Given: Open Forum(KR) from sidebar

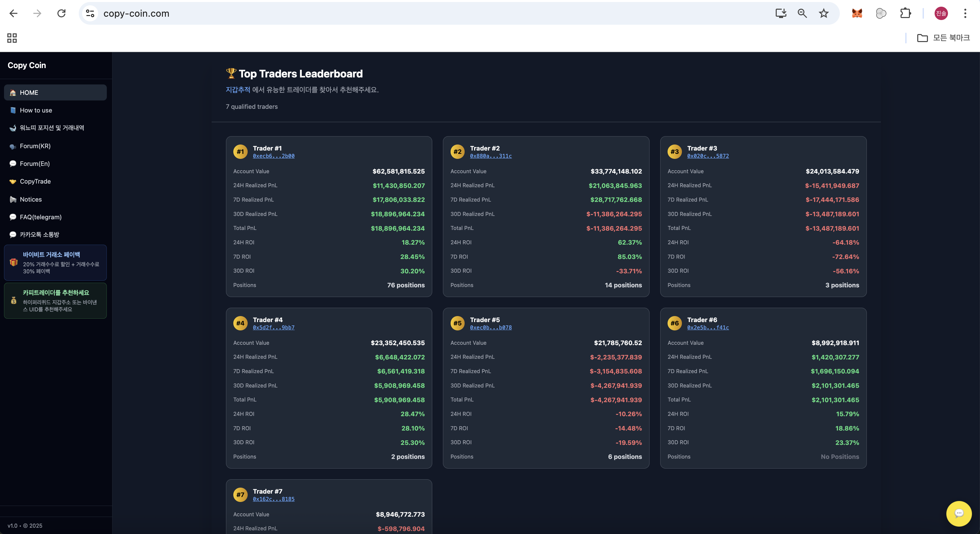Looking at the screenshot, I should [35, 146].
